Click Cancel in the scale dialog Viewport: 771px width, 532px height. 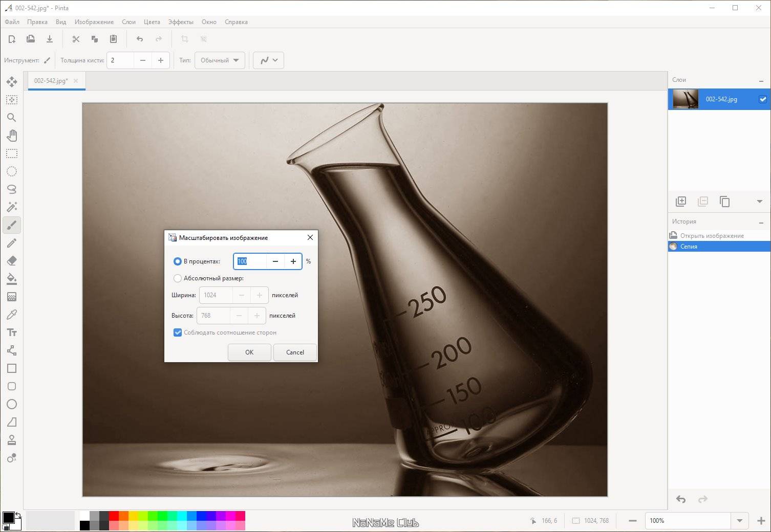(295, 352)
